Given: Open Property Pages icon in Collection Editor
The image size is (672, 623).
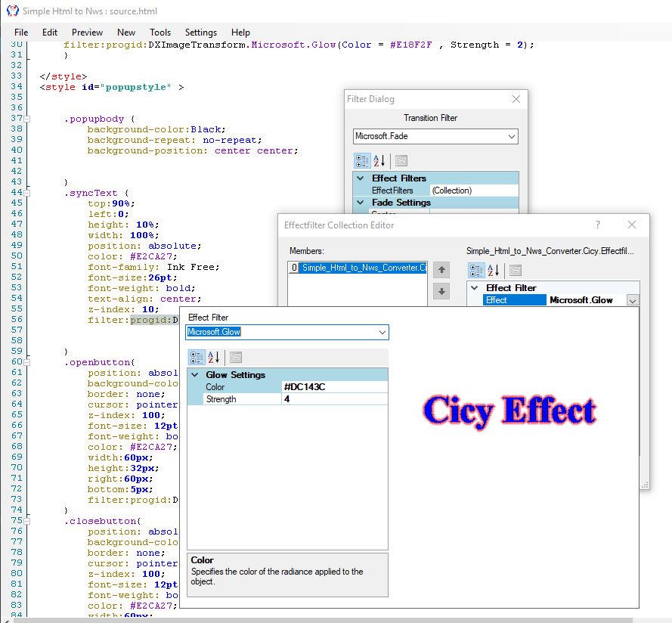Looking at the screenshot, I should pos(515,271).
